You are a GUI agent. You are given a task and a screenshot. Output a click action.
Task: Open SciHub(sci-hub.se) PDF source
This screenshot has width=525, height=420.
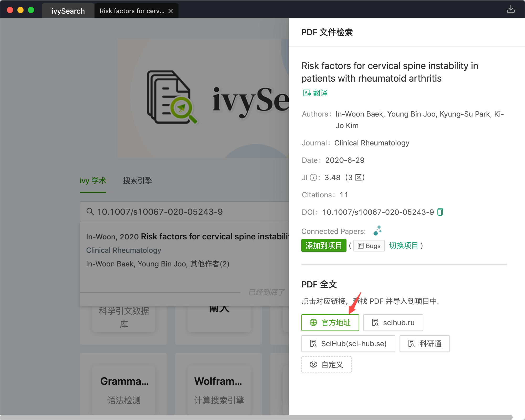pos(348,344)
